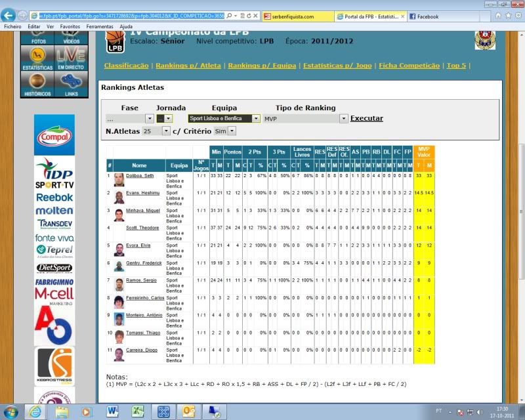Click the browser back arrow button
Viewport: 525px width, 420px height.
9,15
